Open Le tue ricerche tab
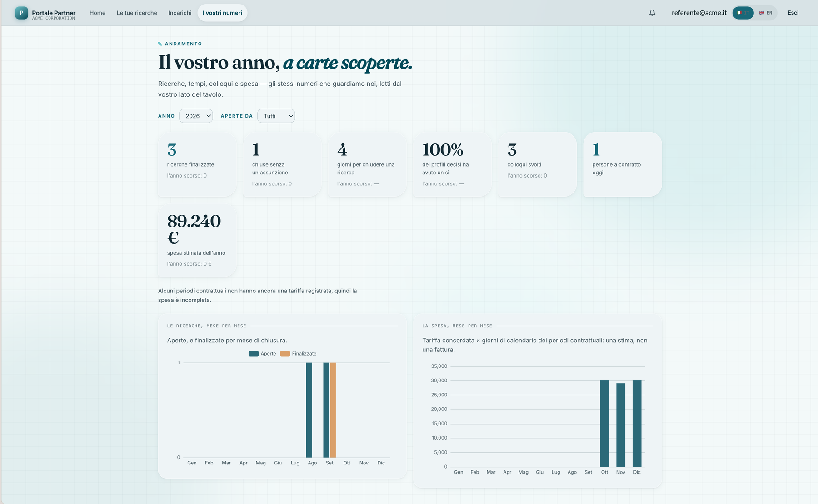Viewport: 818px width, 504px height. pos(137,13)
